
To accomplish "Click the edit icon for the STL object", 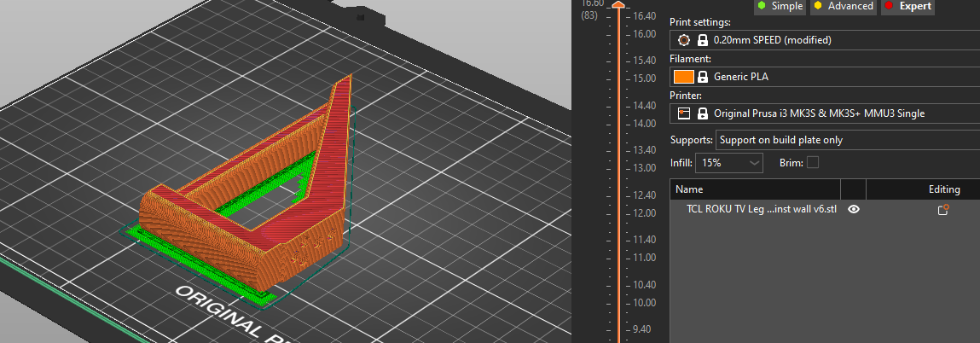I will [943, 209].
